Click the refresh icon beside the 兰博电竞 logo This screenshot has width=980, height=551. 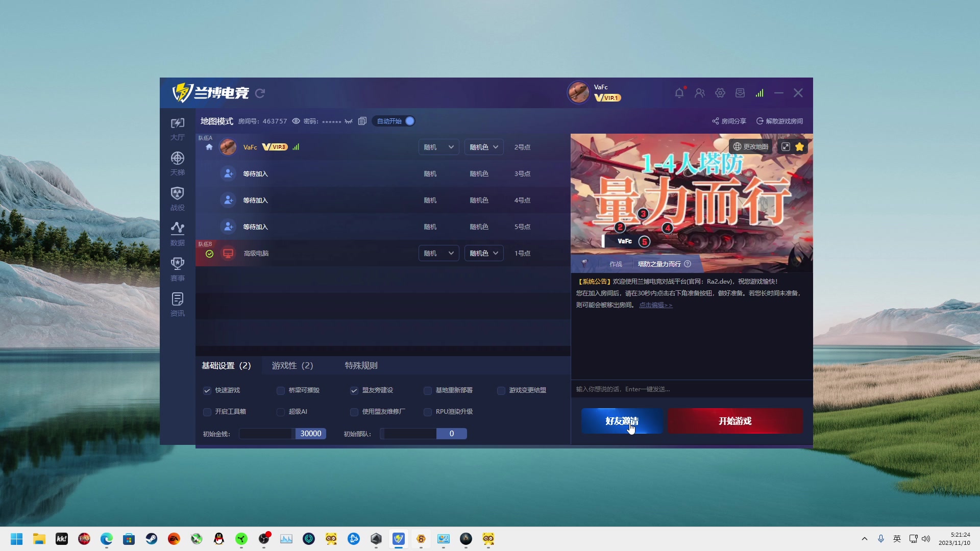point(260,93)
